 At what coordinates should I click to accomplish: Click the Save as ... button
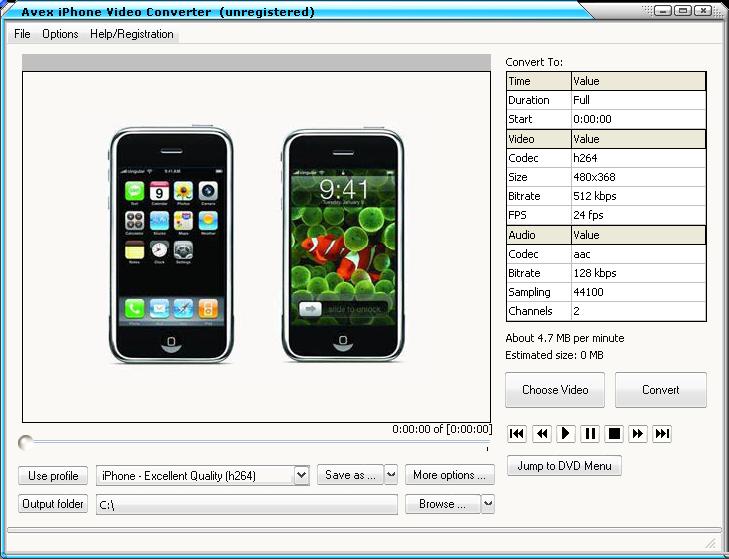[351, 475]
